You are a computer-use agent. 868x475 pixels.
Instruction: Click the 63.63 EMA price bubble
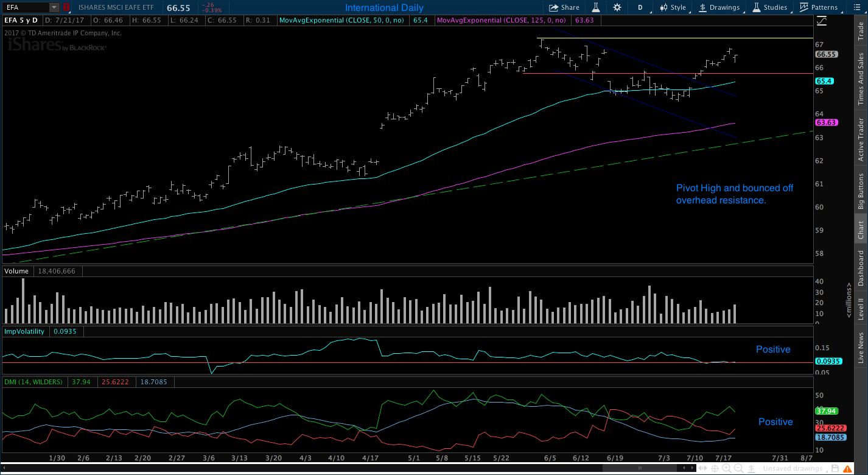coord(827,122)
